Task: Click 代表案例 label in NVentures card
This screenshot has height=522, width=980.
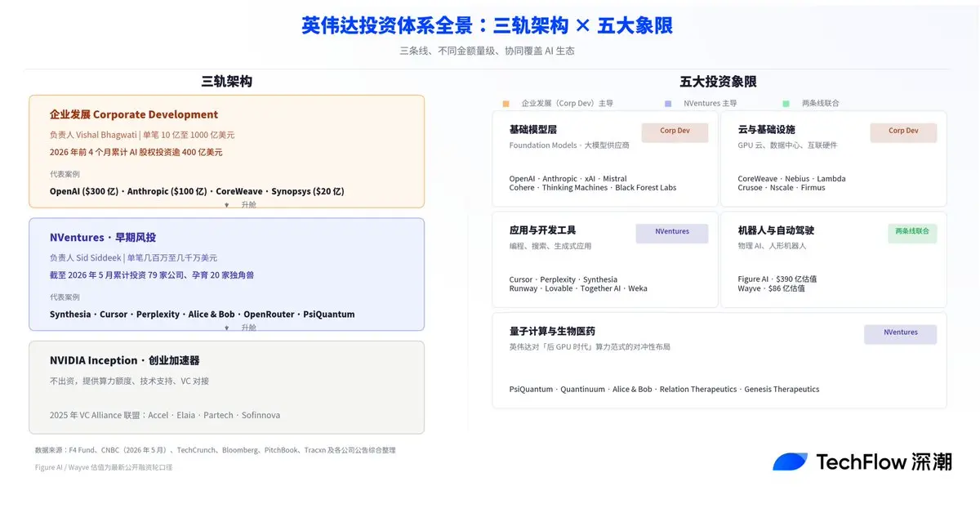Action: pos(65,297)
